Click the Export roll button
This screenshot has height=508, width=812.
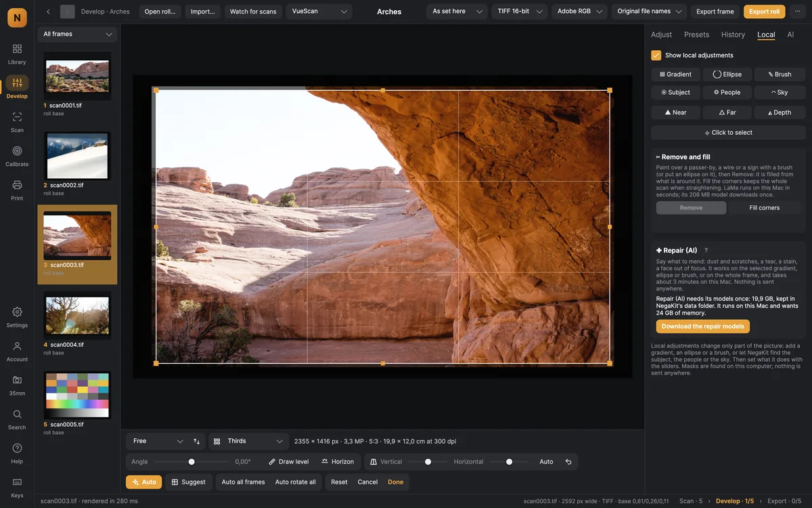click(764, 12)
